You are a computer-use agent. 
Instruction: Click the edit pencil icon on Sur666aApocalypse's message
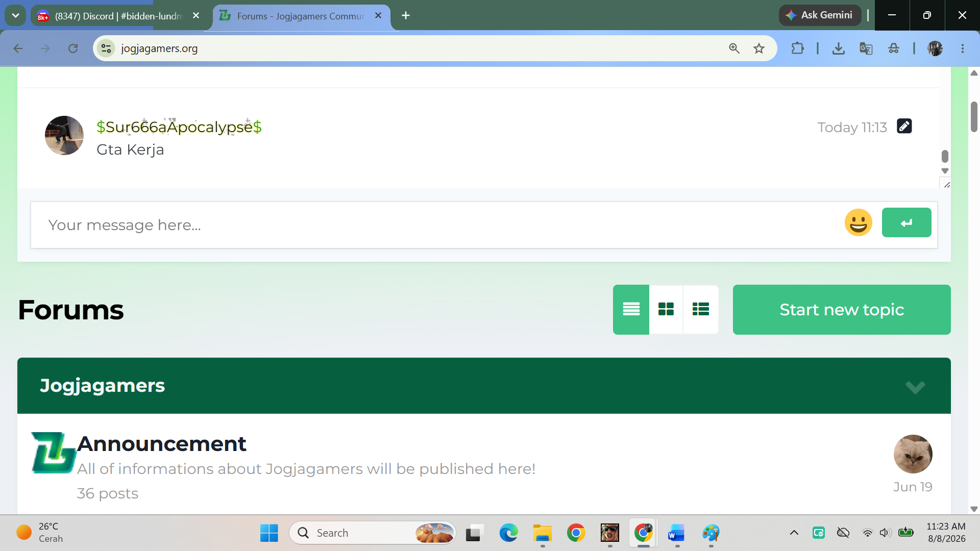[904, 126]
